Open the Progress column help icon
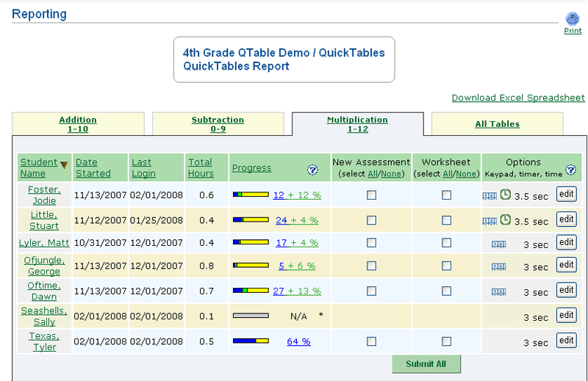588x381 pixels. [312, 170]
